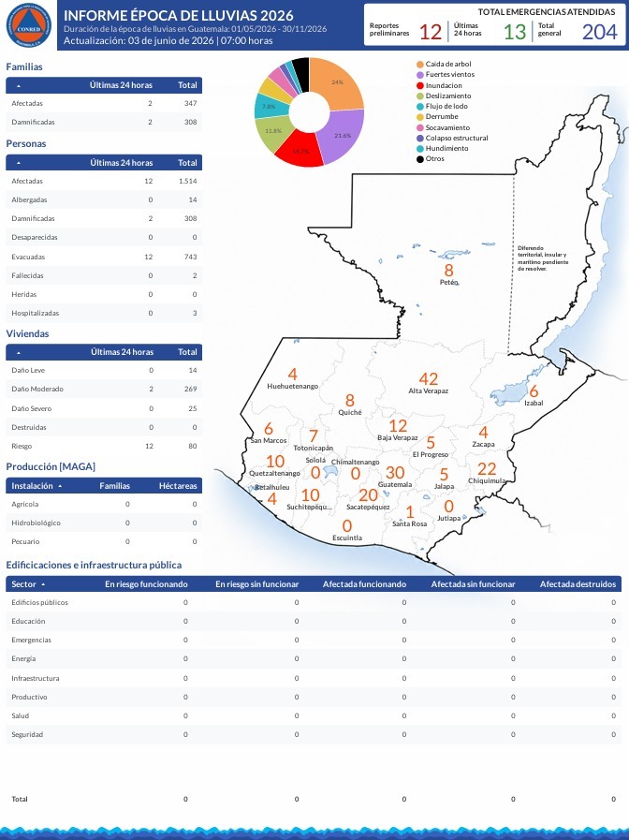Screen dimensions: 629x840
Task: Click the 21.6% purple pie slice
Action: click(344, 136)
